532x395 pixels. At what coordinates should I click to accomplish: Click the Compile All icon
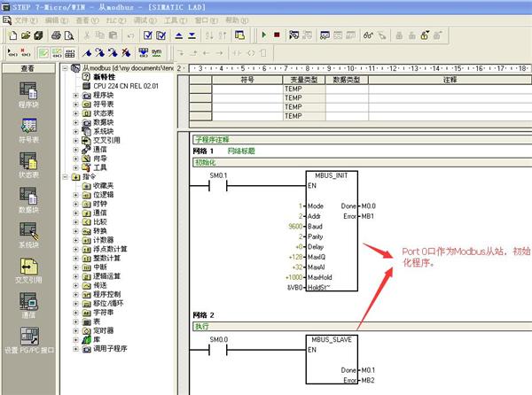tap(160, 35)
